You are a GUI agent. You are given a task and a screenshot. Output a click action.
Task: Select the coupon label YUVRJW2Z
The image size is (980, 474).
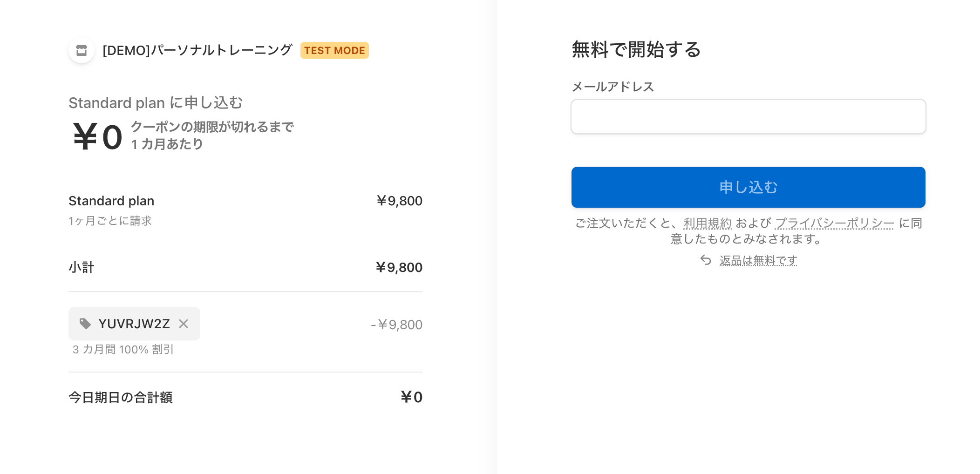tap(134, 324)
